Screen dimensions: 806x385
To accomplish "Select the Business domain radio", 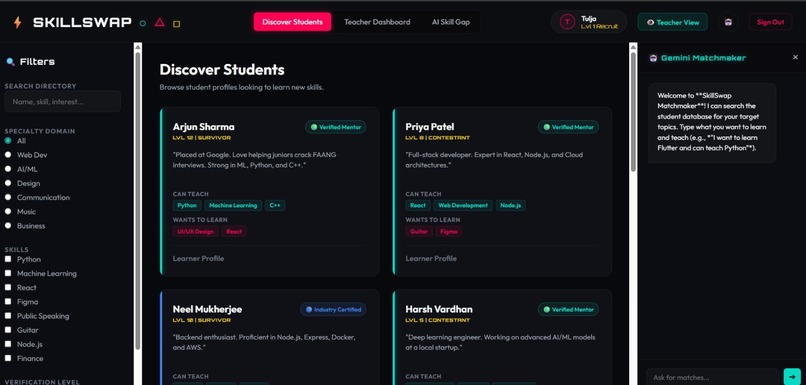I will (8, 226).
